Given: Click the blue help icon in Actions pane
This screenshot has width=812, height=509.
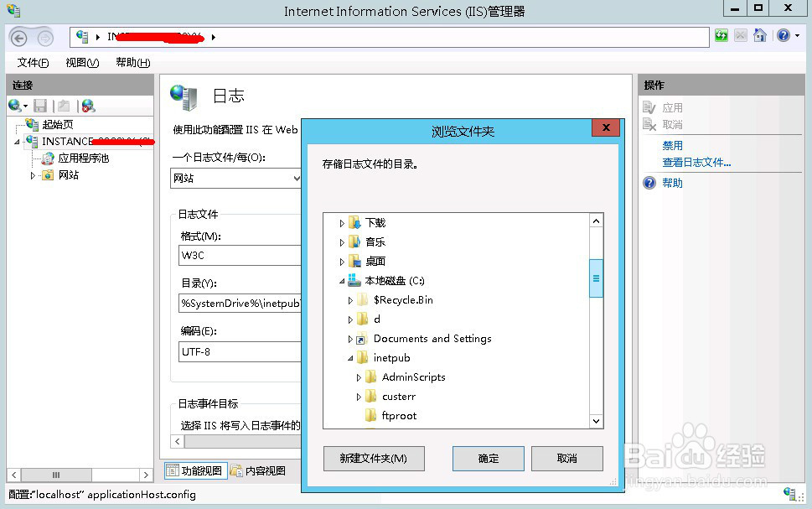Looking at the screenshot, I should pos(649,183).
